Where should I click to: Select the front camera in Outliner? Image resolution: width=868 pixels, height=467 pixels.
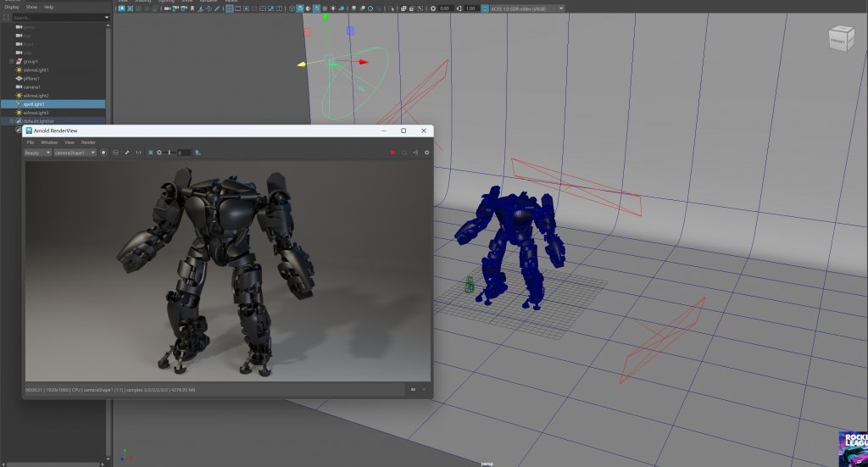[28, 44]
